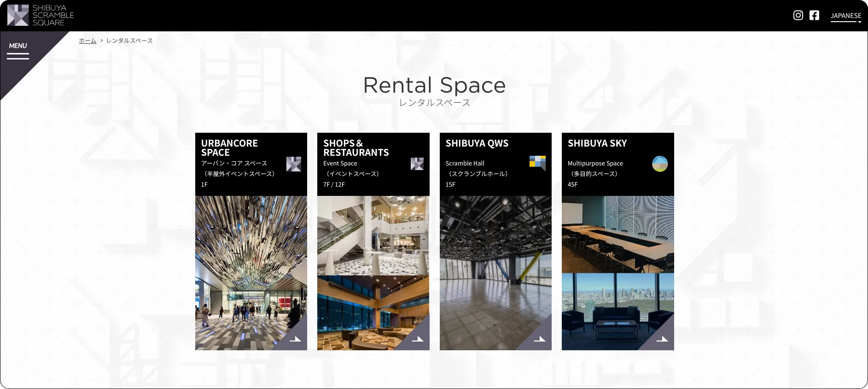Expand the JAPANESE language dropdown
Viewport: 868px width, 389px height.
845,16
